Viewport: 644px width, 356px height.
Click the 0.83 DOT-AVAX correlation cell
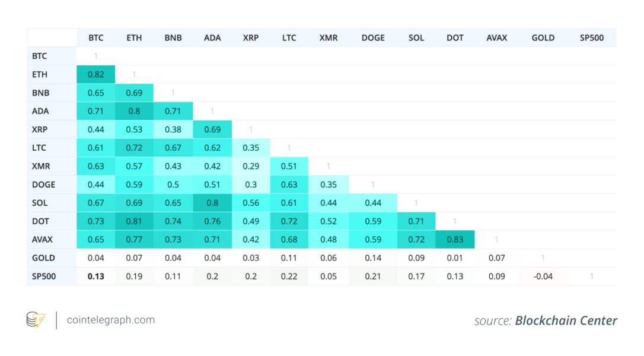coord(455,240)
